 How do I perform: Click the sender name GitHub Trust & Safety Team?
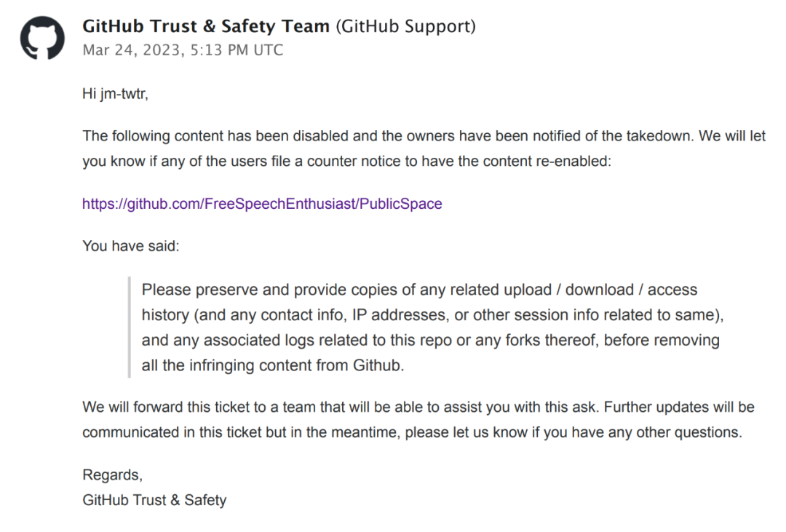[x=206, y=27]
